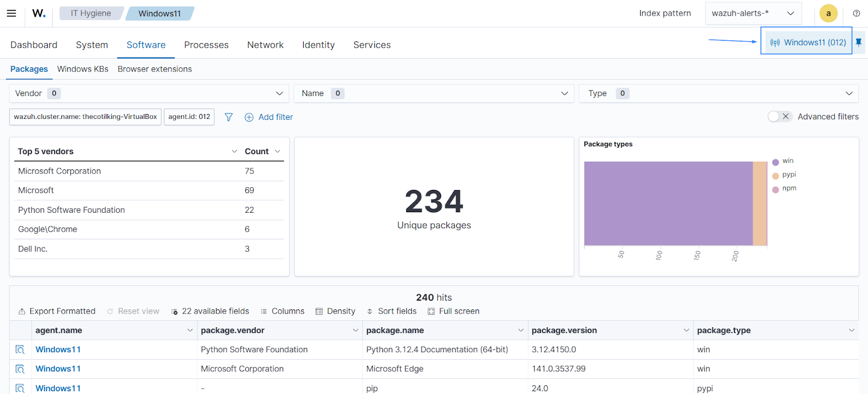The image size is (868, 394).
Task: Click Export Formatted button
Action: 57,311
